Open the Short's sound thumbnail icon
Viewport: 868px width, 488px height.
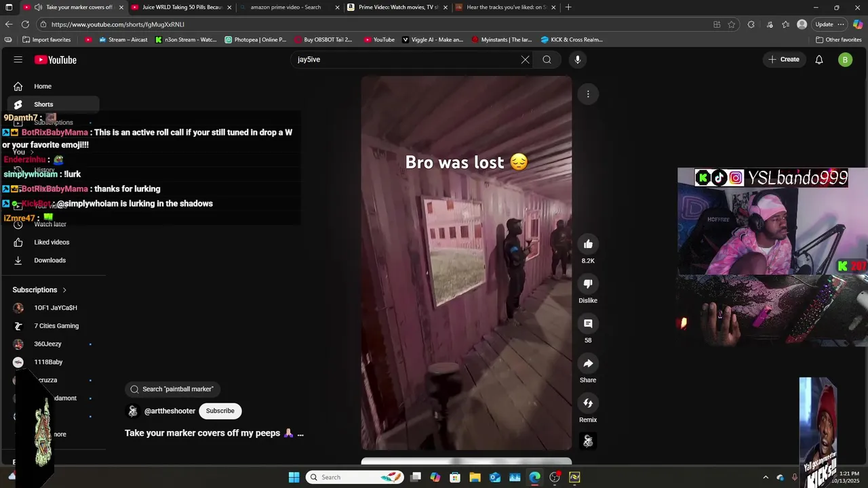coord(588,441)
